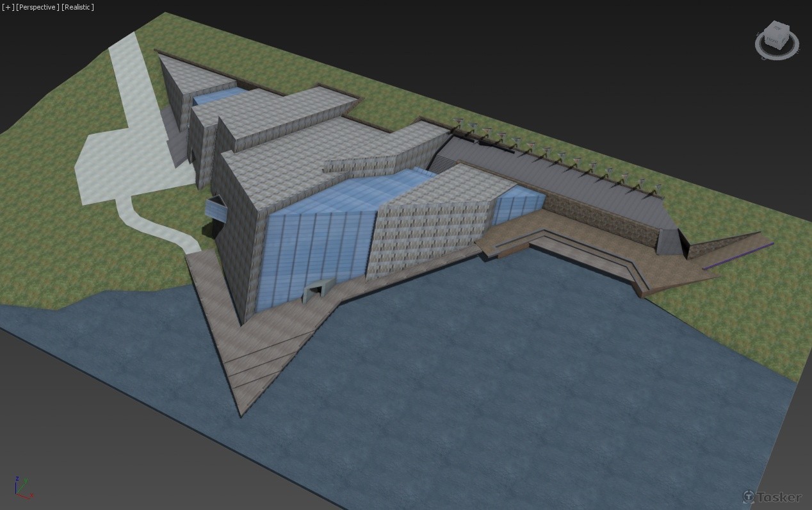Click the Front face of the ViewCube
Screen dimensions: 812x510
pyautogui.click(x=774, y=40)
